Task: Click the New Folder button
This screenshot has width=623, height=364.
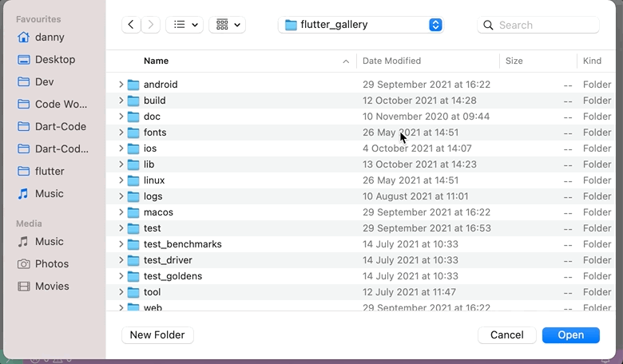Action: pos(157,335)
